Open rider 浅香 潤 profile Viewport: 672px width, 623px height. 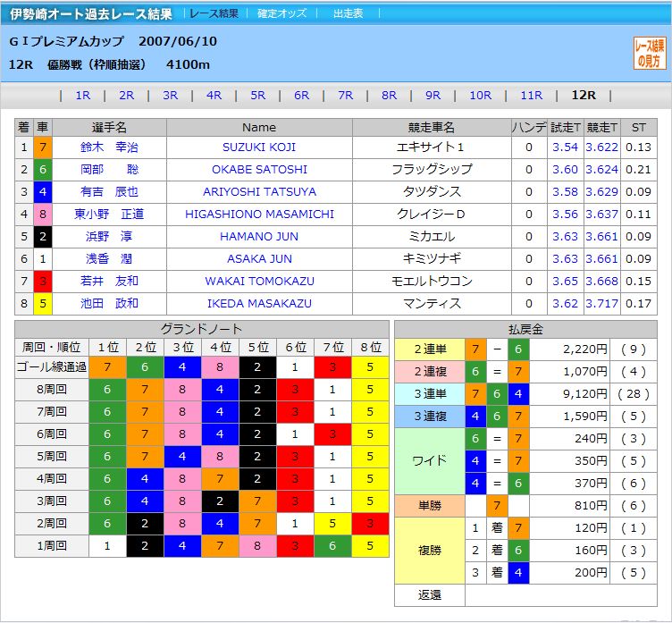coord(109,259)
